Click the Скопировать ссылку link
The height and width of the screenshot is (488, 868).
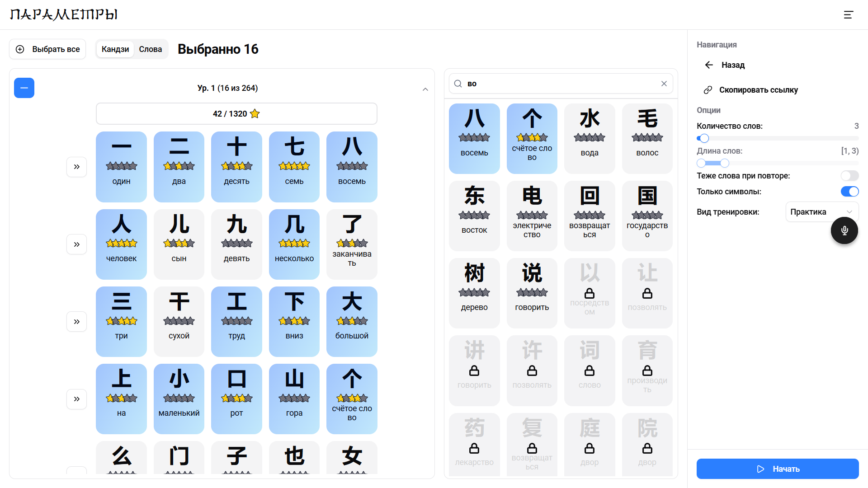click(759, 89)
